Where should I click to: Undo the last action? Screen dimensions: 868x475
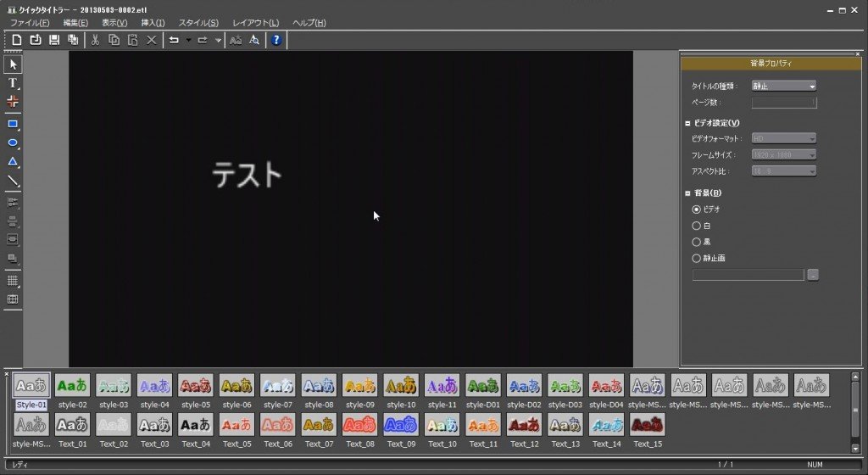(174, 40)
